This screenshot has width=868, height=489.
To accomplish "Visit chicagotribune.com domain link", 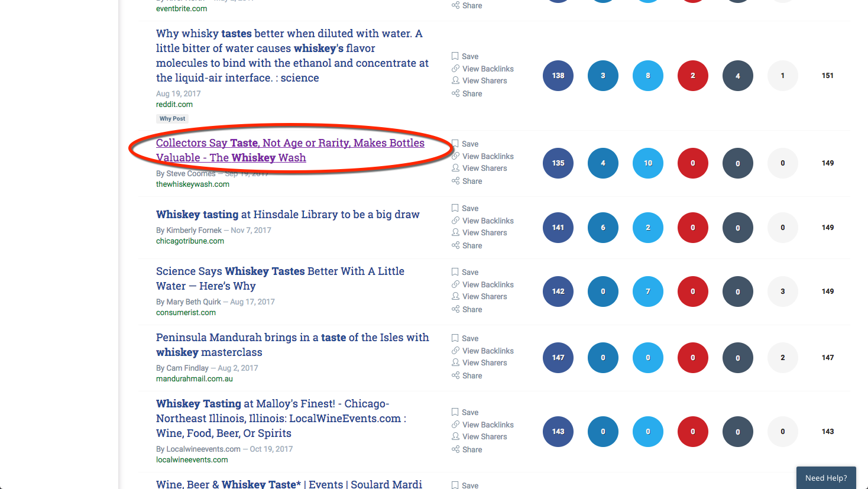I will [190, 241].
